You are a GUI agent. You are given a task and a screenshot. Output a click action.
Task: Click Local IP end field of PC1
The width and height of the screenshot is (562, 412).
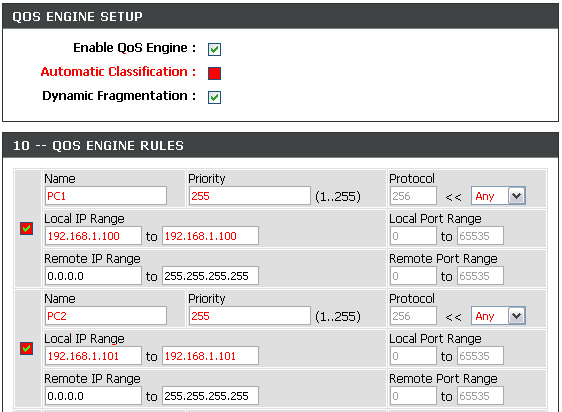pos(210,236)
